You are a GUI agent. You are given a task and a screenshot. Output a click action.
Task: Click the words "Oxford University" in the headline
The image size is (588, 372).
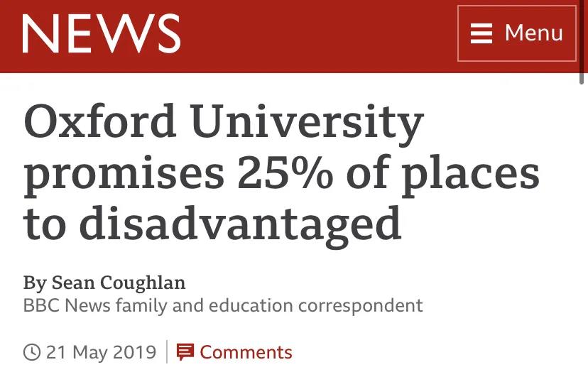[x=224, y=122]
